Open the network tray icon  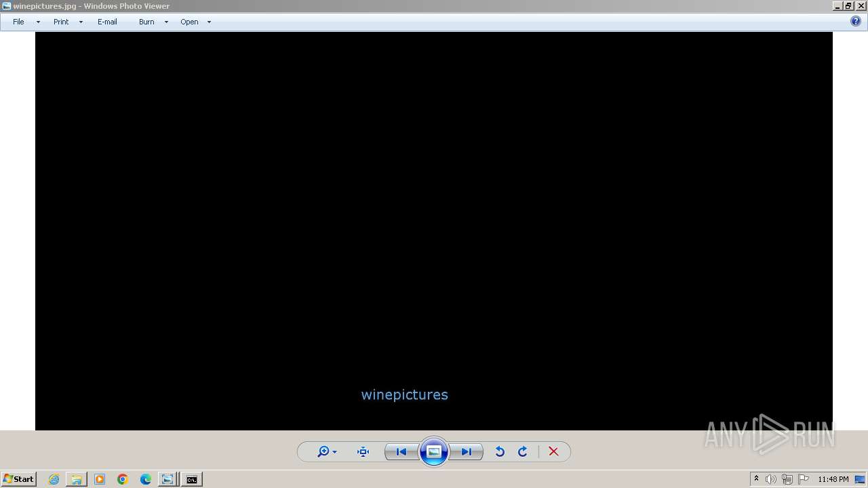(787, 479)
